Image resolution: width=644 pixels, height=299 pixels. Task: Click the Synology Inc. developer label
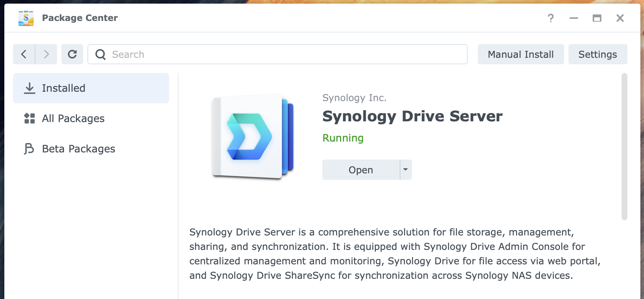pyautogui.click(x=354, y=98)
